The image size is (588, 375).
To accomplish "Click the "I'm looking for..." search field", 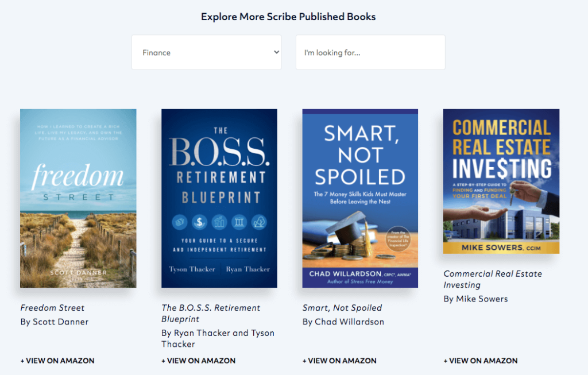I will [x=370, y=52].
